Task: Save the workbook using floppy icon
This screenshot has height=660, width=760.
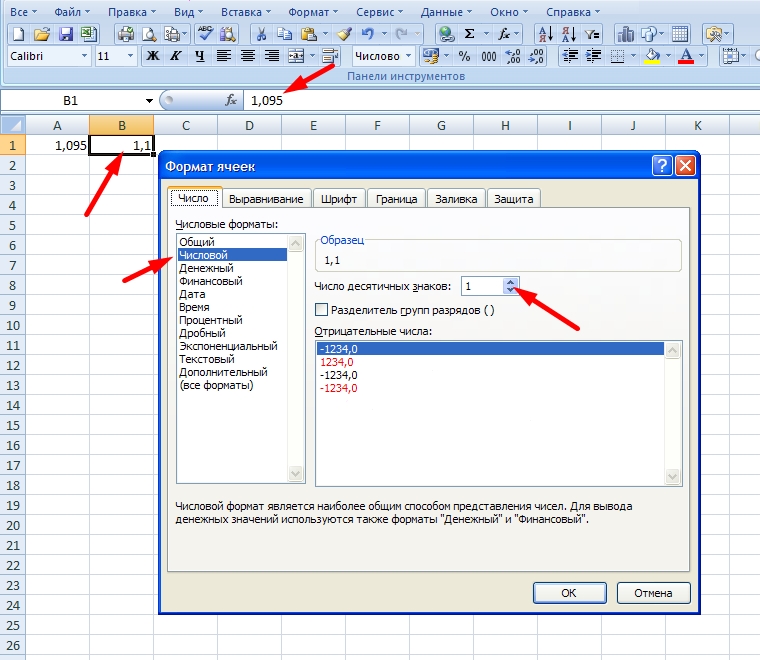Action: 65,34
